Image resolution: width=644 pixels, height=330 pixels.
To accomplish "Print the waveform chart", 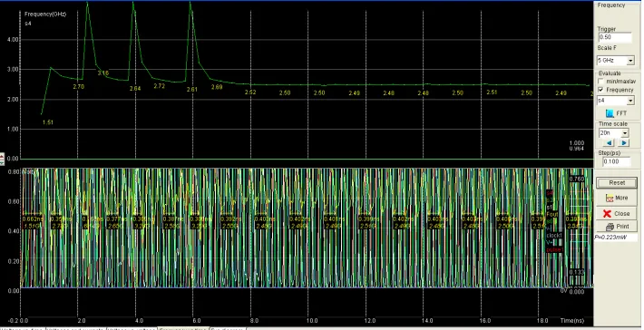I will pos(616,226).
